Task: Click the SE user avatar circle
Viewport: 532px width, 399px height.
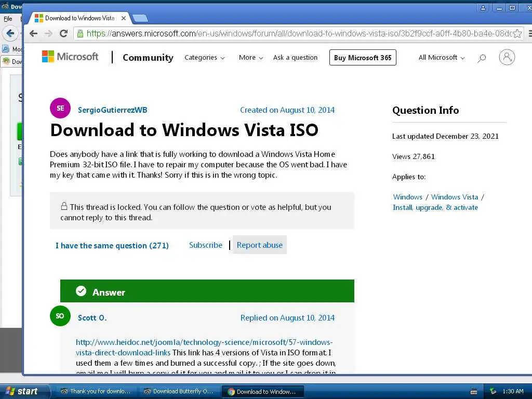Action: (60, 108)
